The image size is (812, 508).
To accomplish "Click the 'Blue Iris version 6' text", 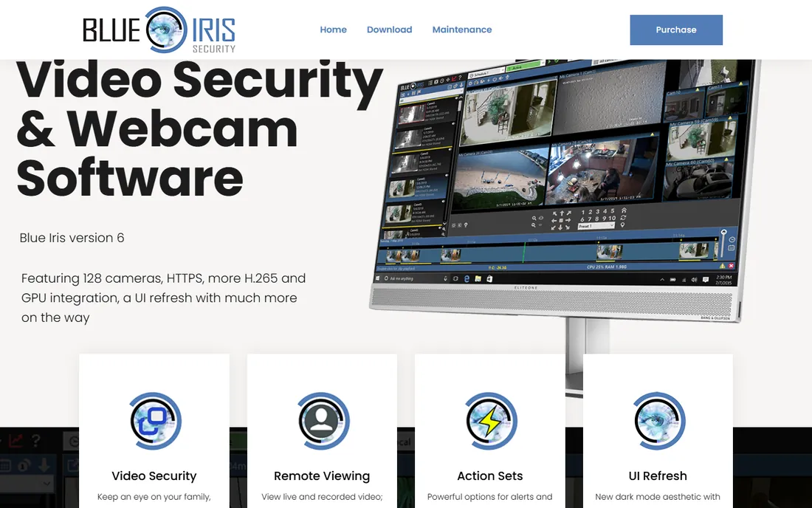I will (72, 238).
